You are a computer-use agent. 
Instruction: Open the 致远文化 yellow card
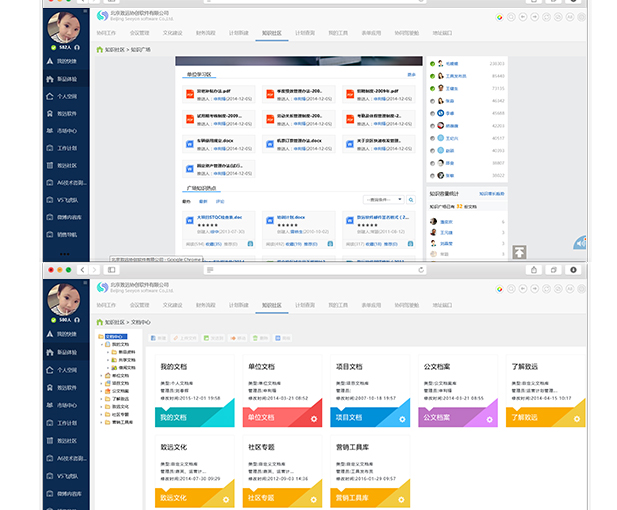tap(195, 470)
